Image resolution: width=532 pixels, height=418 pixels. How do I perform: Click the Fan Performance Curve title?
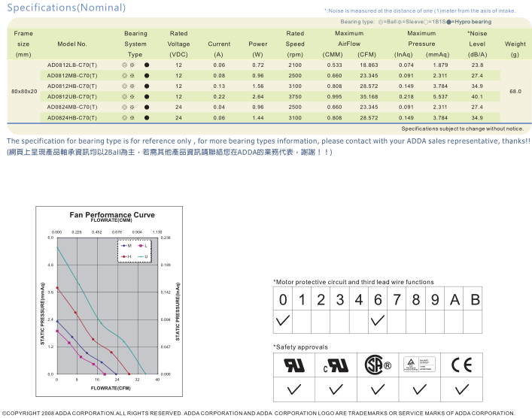[112, 214]
